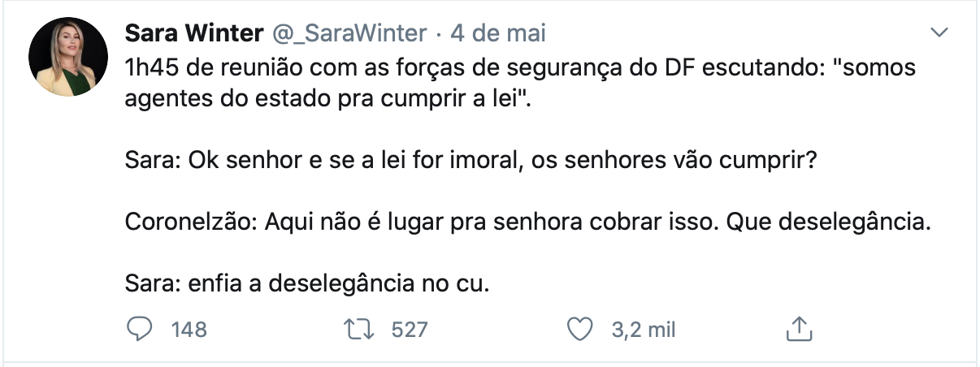Expand the tweet options chevron menu
The image size is (980, 367).
click(939, 32)
